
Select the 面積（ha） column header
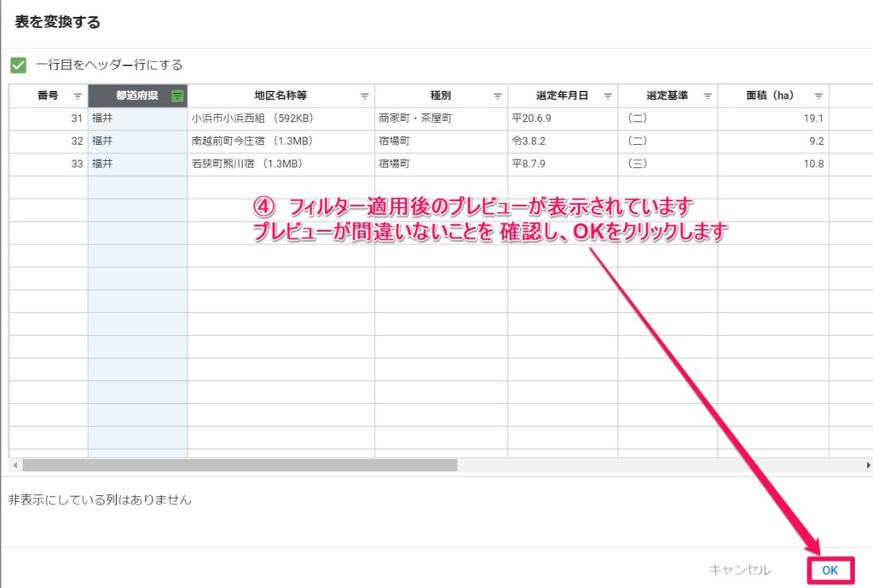[773, 95]
